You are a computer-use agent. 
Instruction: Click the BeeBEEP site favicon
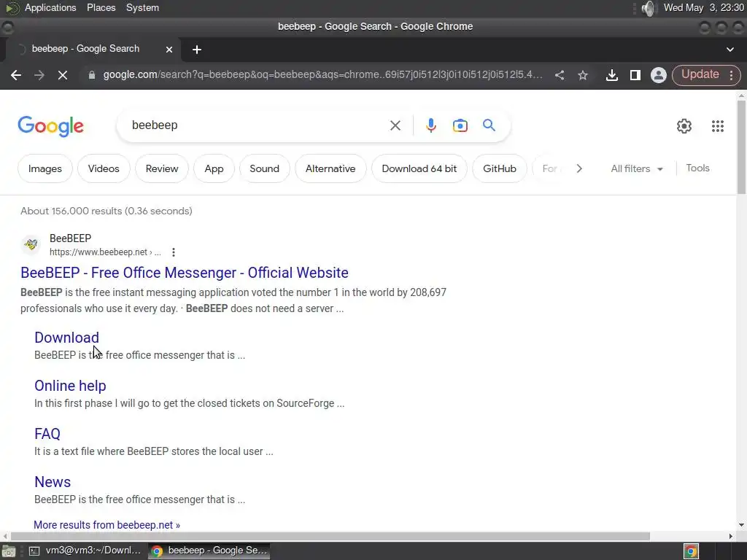[x=31, y=245]
